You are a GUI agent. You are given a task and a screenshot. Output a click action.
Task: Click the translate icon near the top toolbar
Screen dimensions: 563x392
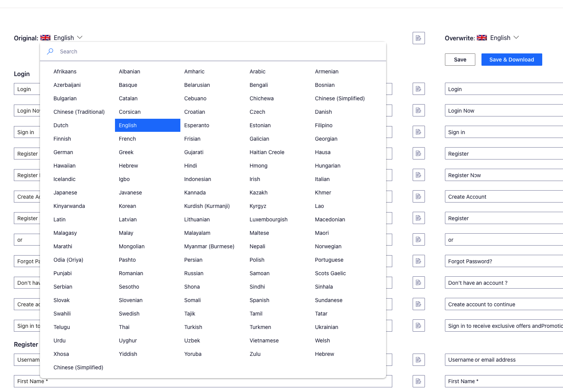pos(419,38)
